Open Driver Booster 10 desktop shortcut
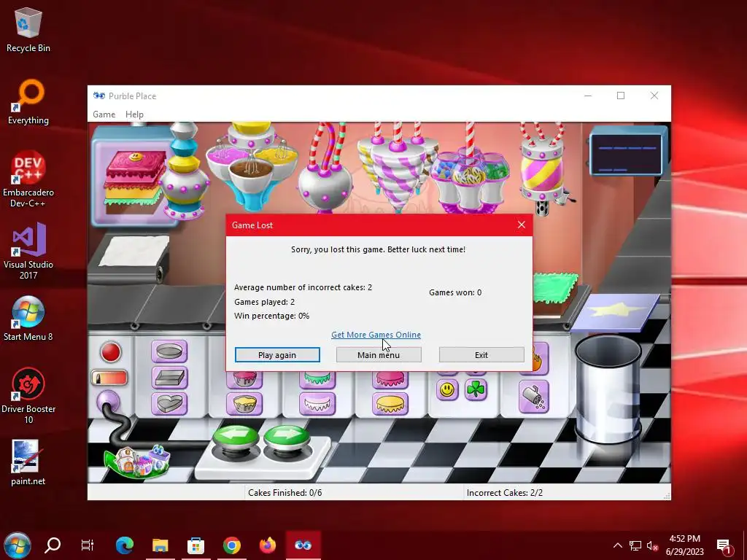 (28, 396)
